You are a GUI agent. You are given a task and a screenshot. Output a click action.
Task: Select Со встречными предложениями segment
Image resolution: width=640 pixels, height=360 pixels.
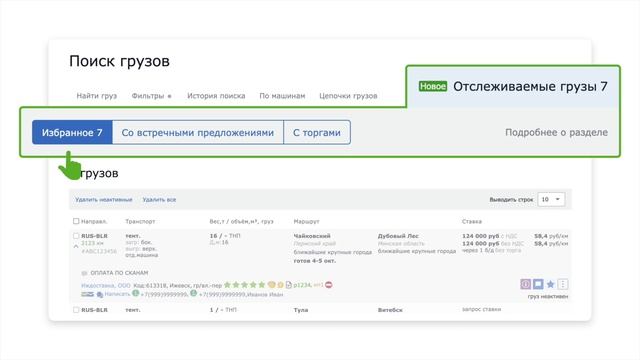pos(198,132)
